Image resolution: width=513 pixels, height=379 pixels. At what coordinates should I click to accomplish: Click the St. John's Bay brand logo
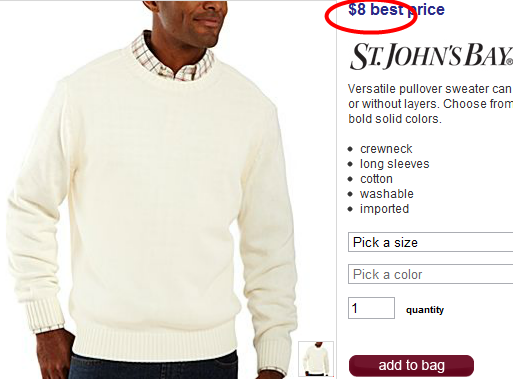(431, 56)
